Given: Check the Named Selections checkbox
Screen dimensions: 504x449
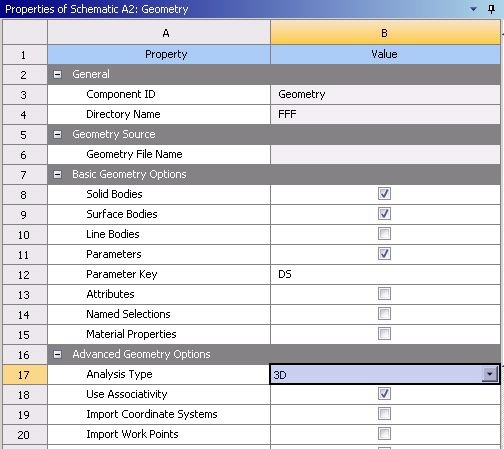Looking at the screenshot, I should [384, 314].
